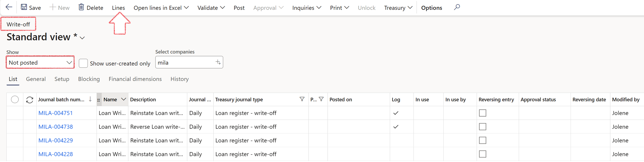Screen dimensions: 644x162
Task: Click the back arrow icon
Action: coord(9,7)
